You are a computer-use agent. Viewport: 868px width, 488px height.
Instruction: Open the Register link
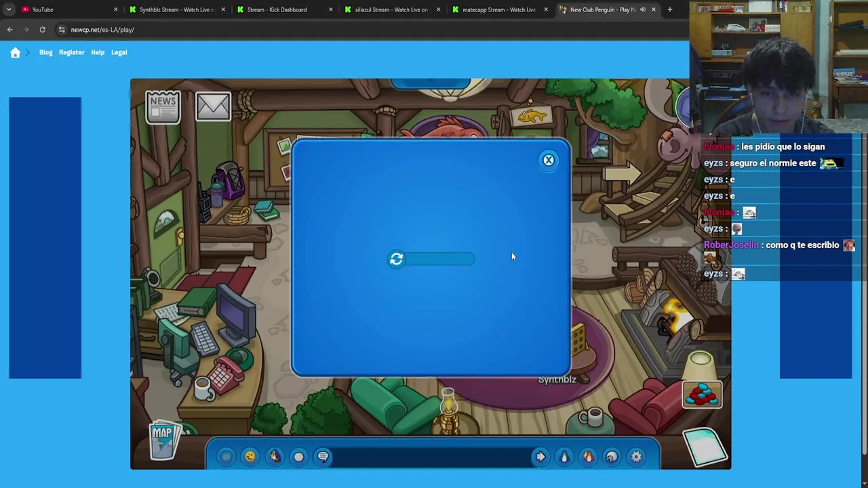pos(71,52)
